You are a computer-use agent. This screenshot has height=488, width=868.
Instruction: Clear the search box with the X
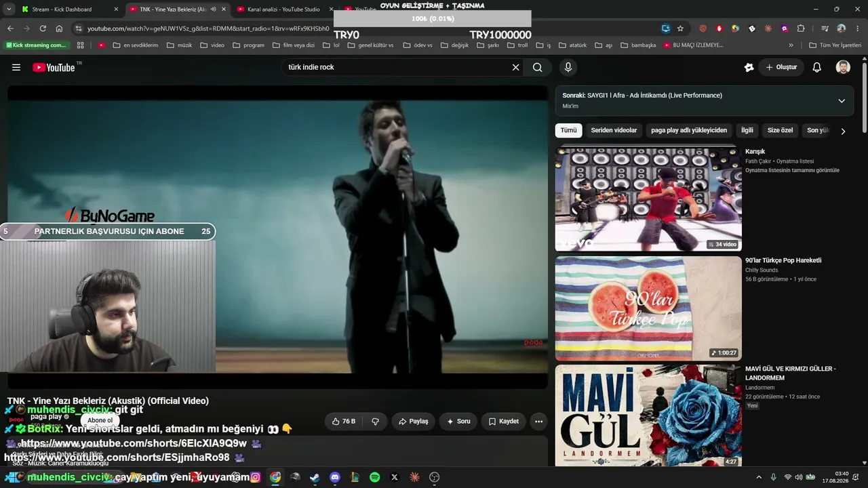tap(515, 67)
